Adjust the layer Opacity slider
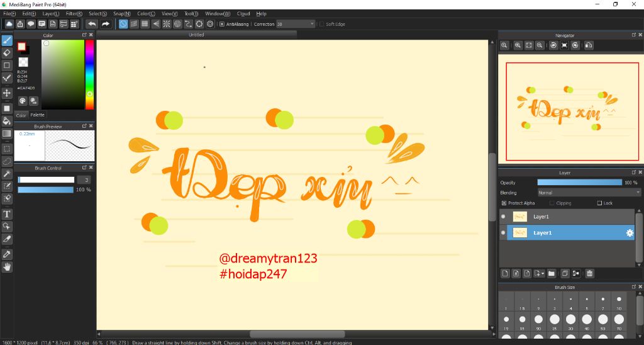The height and width of the screenshot is (345, 644). tap(580, 182)
